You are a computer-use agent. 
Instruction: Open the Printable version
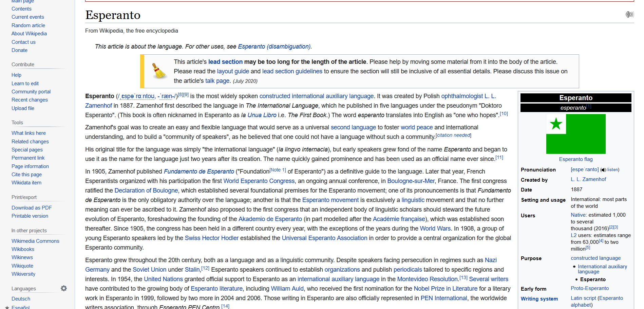(x=30, y=216)
